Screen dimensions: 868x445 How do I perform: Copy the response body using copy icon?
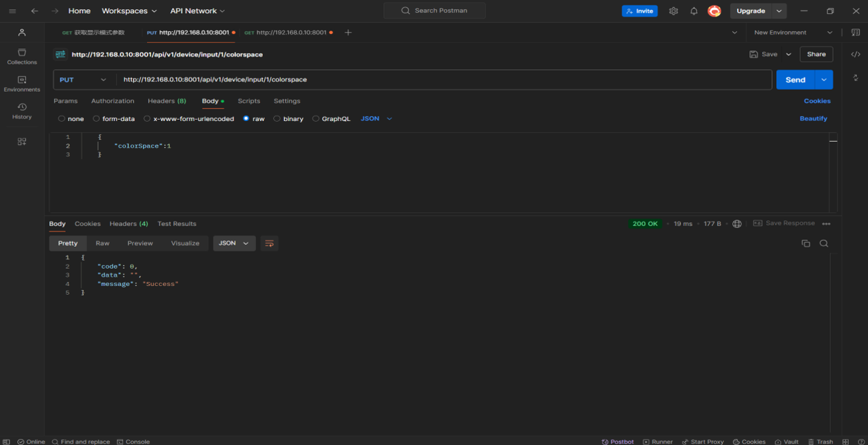[x=805, y=243]
